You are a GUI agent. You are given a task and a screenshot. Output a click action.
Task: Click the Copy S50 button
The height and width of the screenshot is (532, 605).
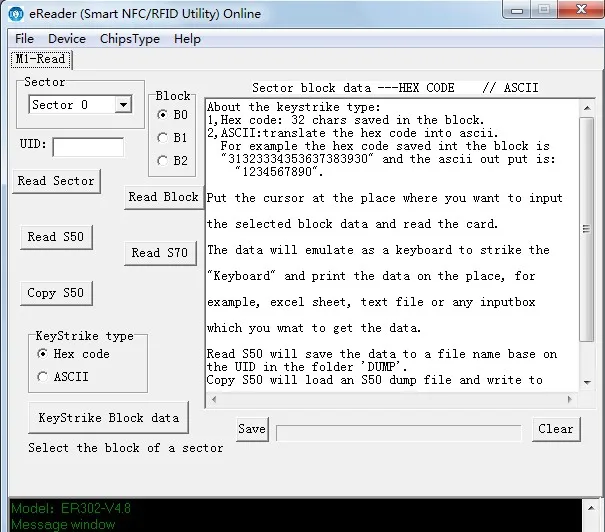click(x=56, y=293)
